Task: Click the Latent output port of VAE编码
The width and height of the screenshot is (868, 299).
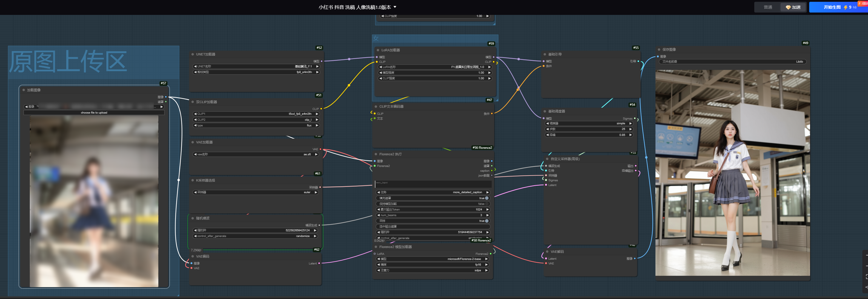Action: coord(319,263)
